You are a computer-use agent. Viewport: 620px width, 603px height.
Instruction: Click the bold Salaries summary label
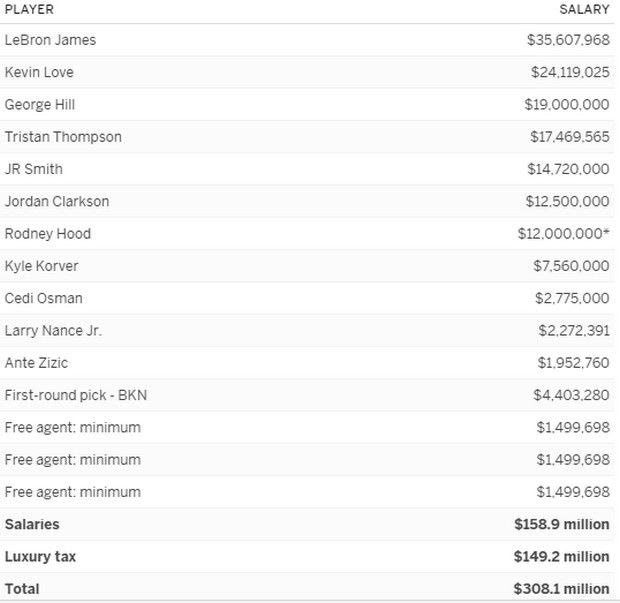tap(32, 524)
